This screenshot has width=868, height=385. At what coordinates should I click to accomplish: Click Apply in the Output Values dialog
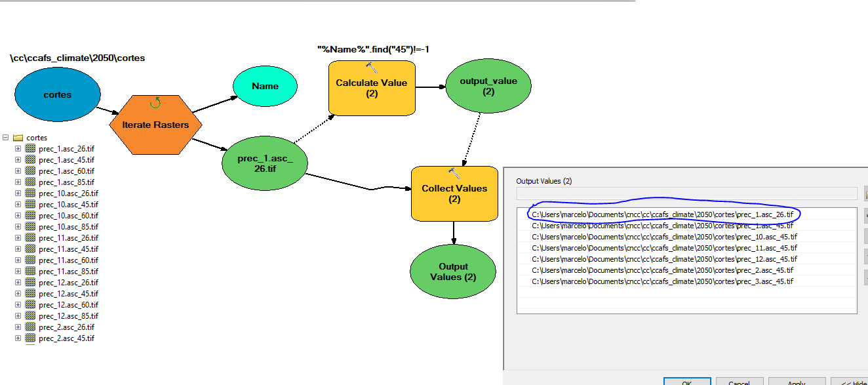click(x=796, y=382)
